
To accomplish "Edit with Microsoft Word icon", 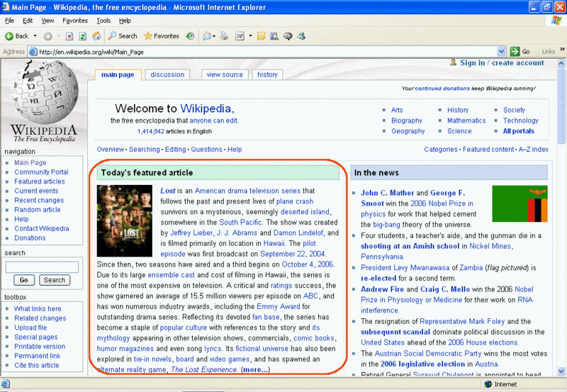I will 240,36.
